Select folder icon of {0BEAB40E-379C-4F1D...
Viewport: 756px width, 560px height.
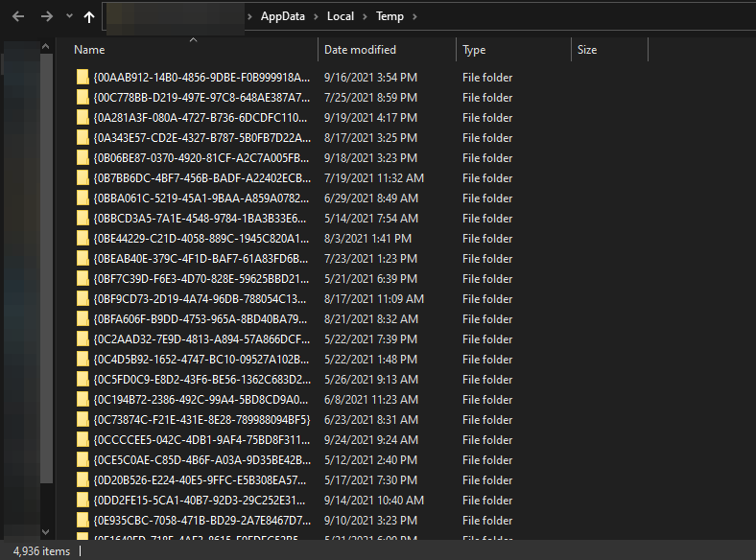tap(83, 258)
